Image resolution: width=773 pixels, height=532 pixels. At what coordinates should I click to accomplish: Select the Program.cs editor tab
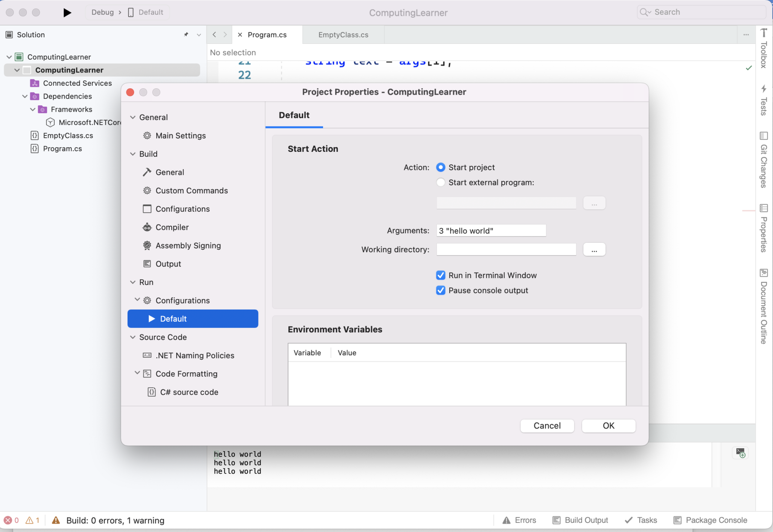[x=267, y=35]
